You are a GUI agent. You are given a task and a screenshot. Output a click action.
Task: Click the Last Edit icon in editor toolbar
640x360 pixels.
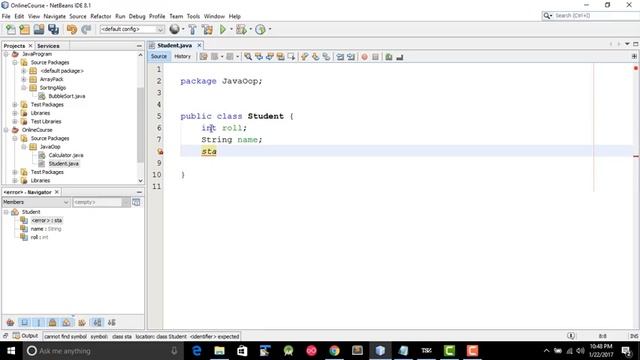coord(203,57)
